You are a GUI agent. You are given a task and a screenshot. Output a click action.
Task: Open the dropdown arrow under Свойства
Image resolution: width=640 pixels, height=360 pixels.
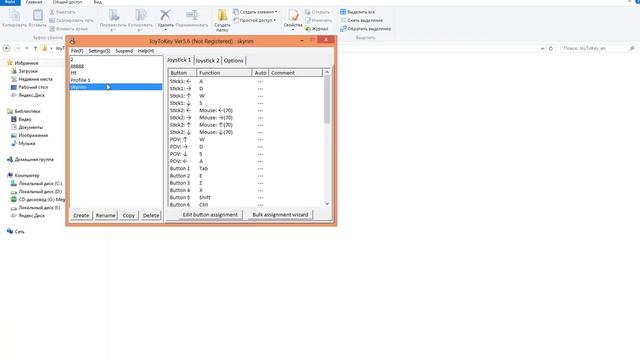pyautogui.click(x=293, y=30)
